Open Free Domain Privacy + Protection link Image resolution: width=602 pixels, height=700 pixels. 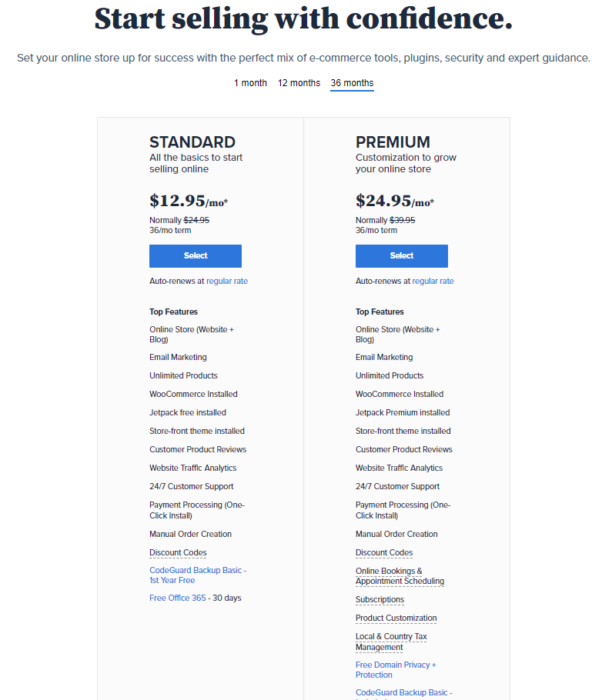[396, 669]
